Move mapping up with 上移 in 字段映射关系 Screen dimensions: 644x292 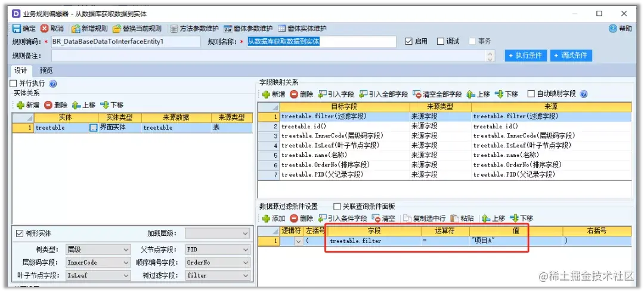tap(478, 94)
